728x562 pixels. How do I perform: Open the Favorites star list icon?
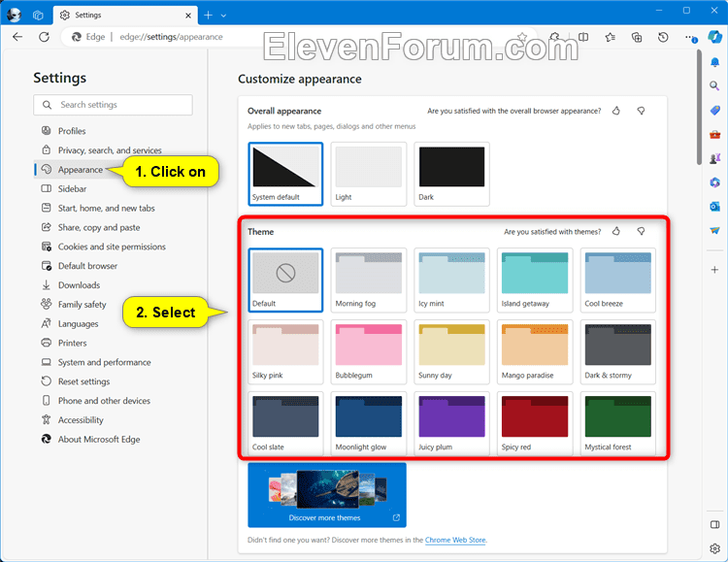point(611,37)
